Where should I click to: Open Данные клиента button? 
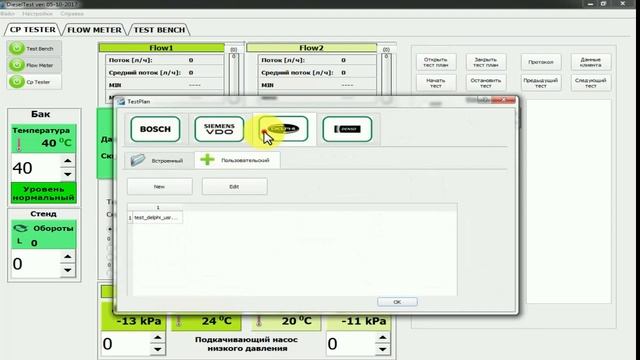pyautogui.click(x=591, y=62)
